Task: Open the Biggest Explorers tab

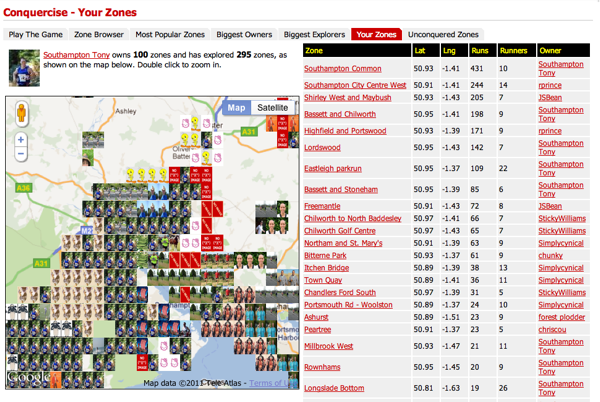Action: (314, 34)
